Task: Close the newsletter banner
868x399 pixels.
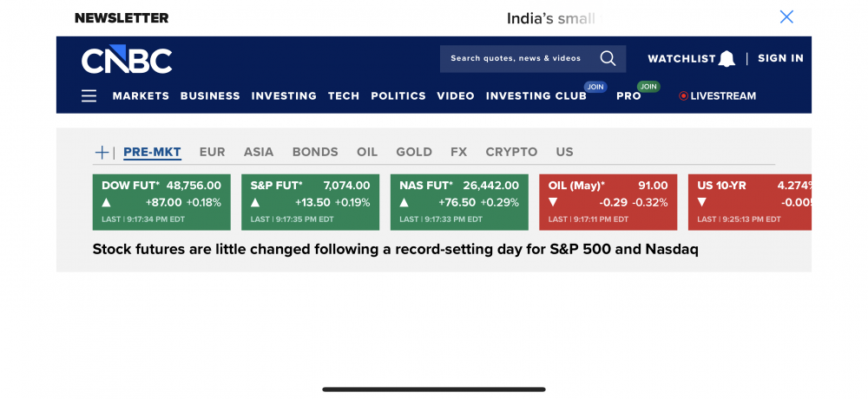Action: click(x=786, y=16)
